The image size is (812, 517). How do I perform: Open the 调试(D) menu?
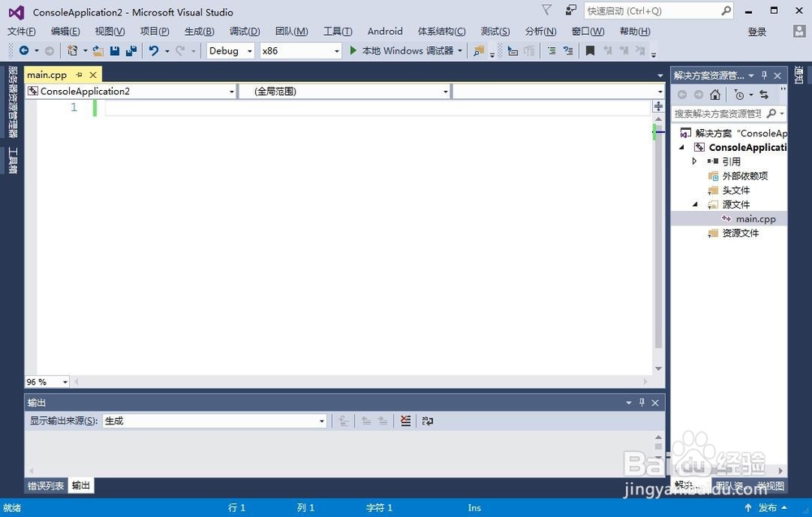pos(244,31)
